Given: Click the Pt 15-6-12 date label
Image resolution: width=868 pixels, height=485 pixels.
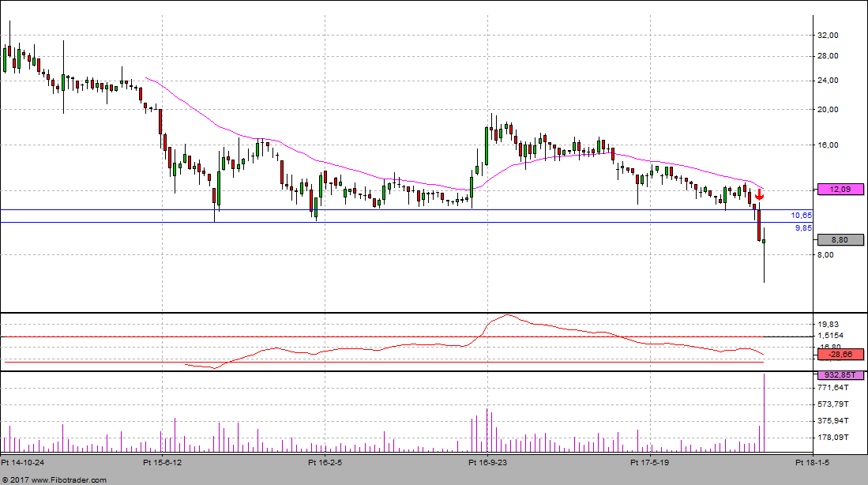Looking at the screenshot, I should [x=162, y=462].
